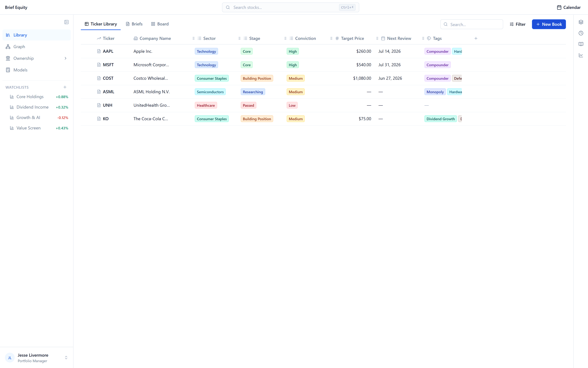588x368 pixels.
Task: Open the Graph sidebar item
Action: [37, 47]
